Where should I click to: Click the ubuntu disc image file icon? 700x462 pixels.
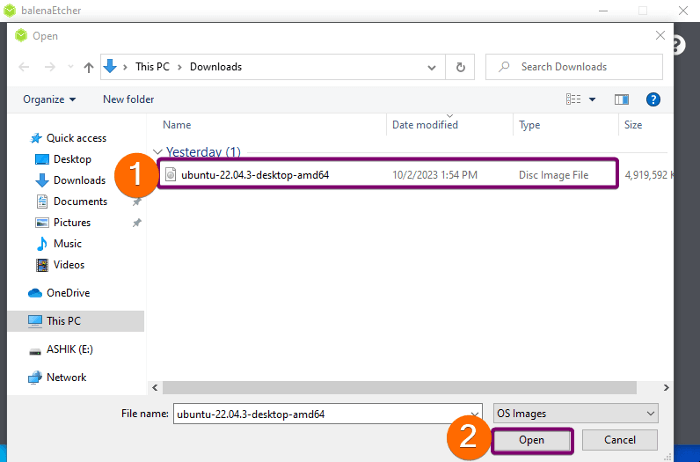pos(170,174)
